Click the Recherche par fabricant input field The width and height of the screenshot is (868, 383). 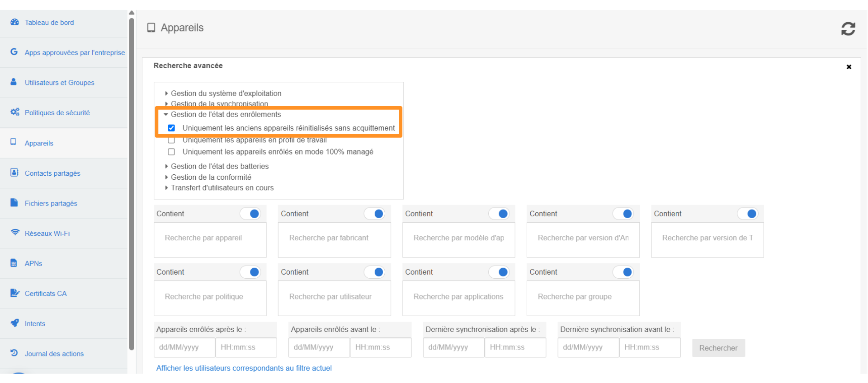[x=334, y=238]
